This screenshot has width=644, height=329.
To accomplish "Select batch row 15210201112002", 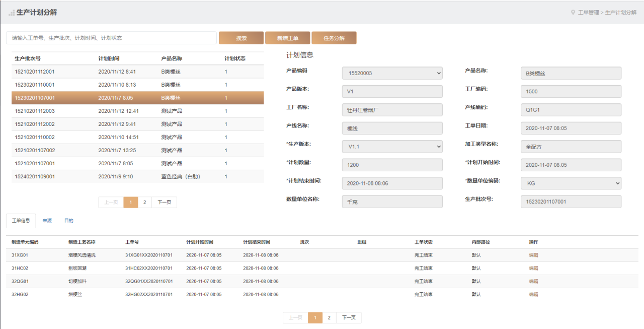I will (x=137, y=124).
